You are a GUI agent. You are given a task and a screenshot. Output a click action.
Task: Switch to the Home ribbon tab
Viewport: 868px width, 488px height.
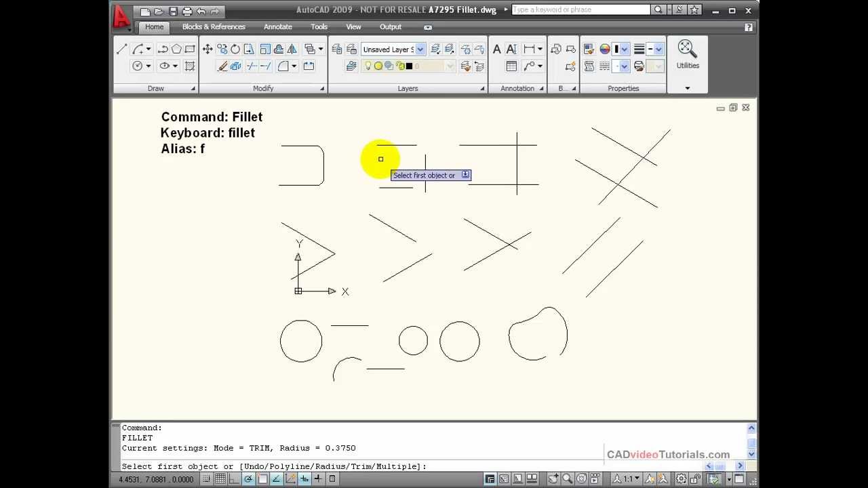pos(154,26)
